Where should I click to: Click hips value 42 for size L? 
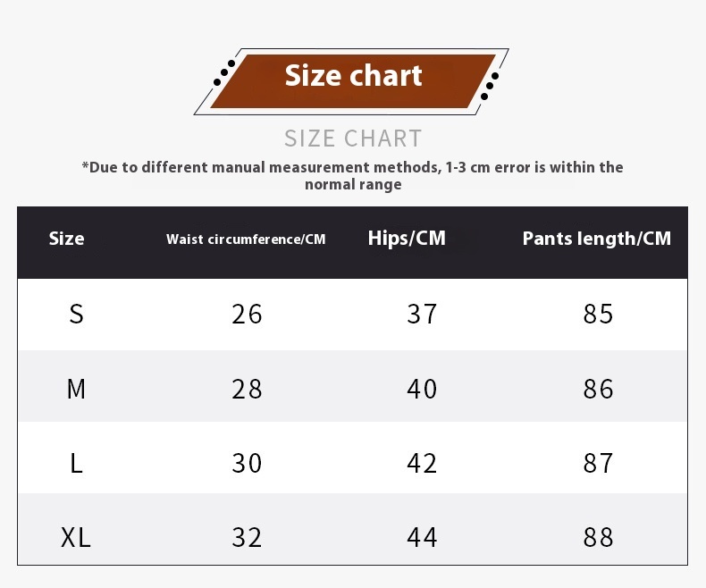422,463
